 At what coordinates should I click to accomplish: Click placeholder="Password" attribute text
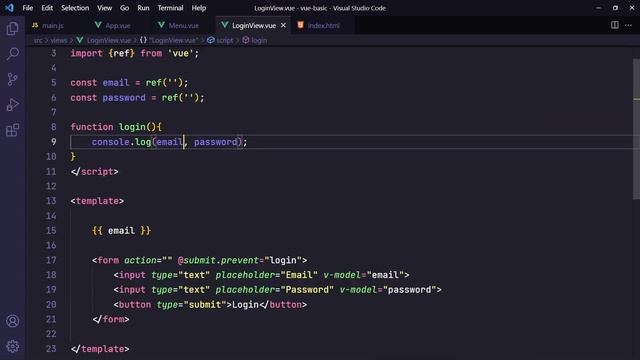(275, 289)
